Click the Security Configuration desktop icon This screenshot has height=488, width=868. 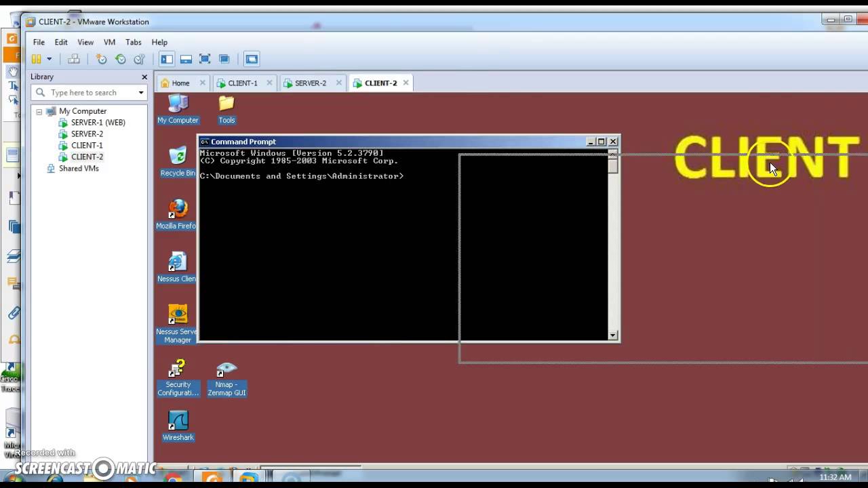[x=178, y=377]
